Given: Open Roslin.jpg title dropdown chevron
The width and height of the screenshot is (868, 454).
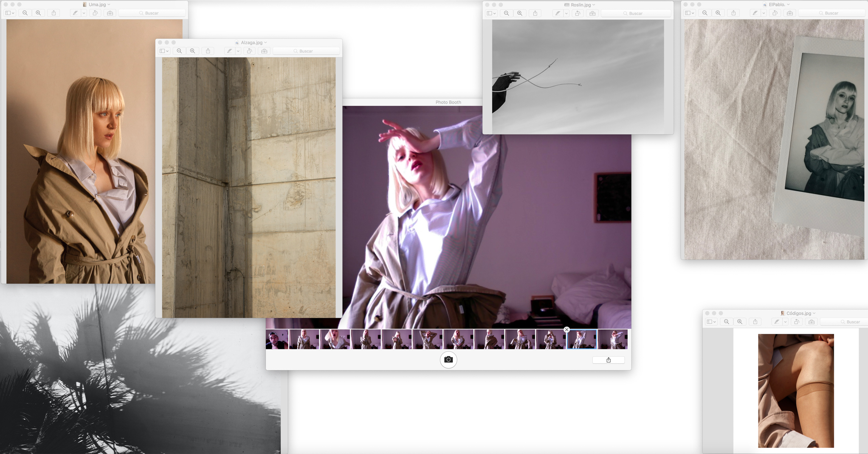Looking at the screenshot, I should coord(594,5).
